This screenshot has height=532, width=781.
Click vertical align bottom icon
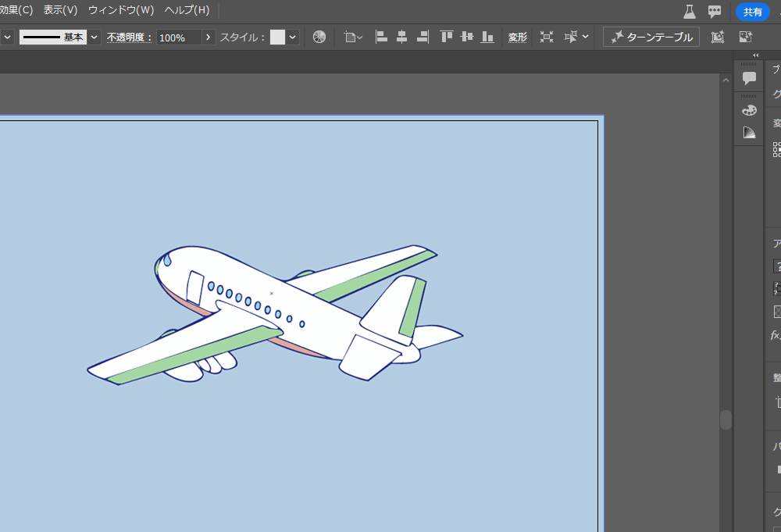point(487,37)
